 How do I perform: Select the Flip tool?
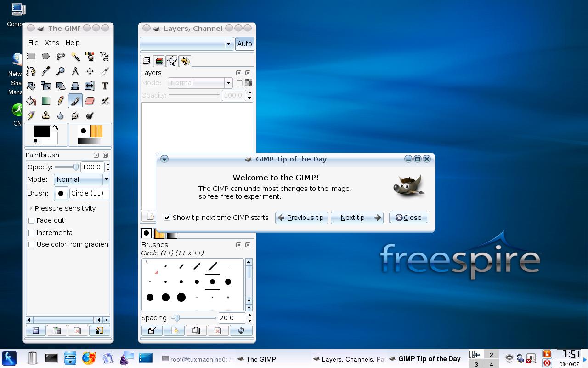90,86
